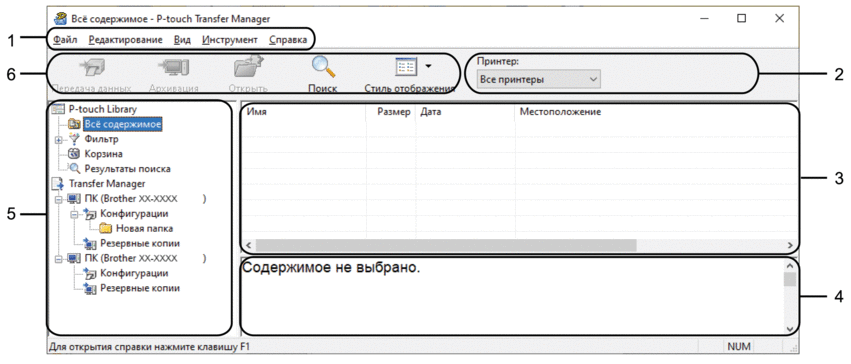Click the NUM status bar indicator

pos(738,346)
